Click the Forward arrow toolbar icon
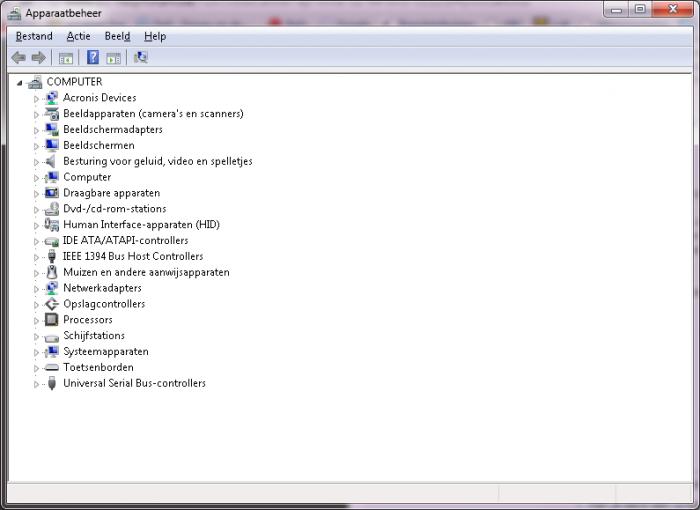The height and width of the screenshot is (510, 700). (x=39, y=58)
